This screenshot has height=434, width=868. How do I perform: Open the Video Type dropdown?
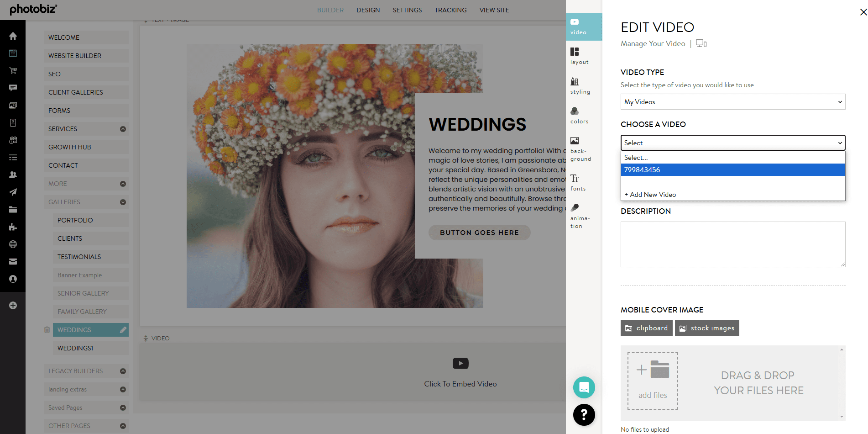click(732, 102)
